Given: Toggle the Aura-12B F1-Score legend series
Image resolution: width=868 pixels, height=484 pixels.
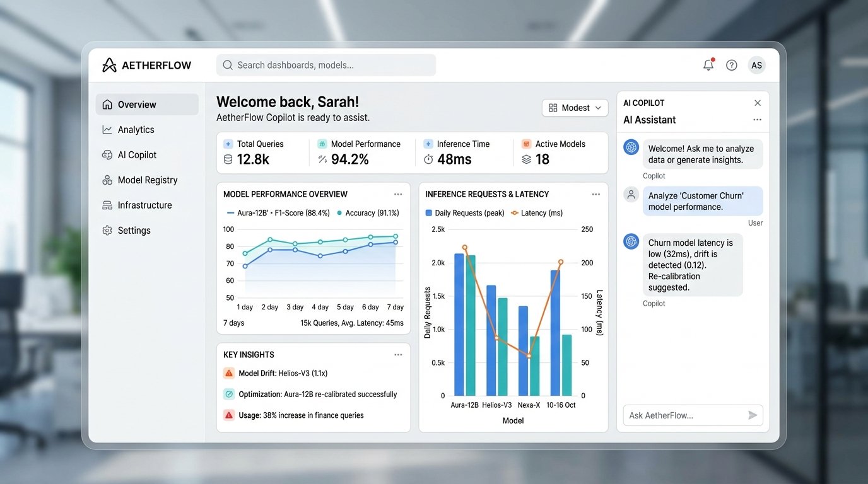Looking at the screenshot, I should 278,213.
